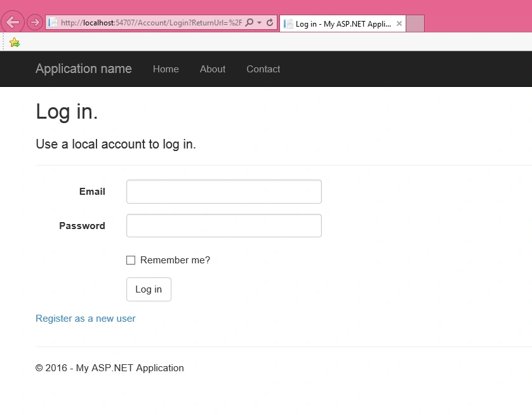Screen dimensions: 532x415
Task: Click the search magnifier icon in address bar
Action: pos(249,23)
